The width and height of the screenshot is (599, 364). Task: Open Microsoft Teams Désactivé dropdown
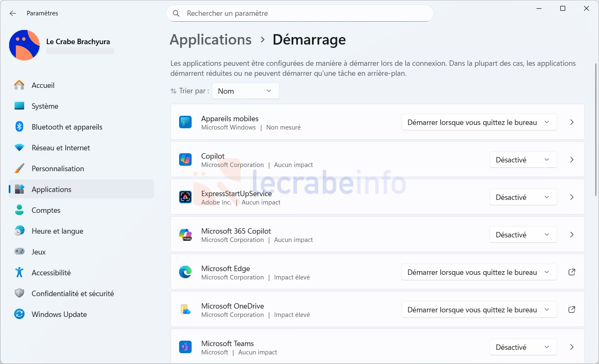coord(523,347)
